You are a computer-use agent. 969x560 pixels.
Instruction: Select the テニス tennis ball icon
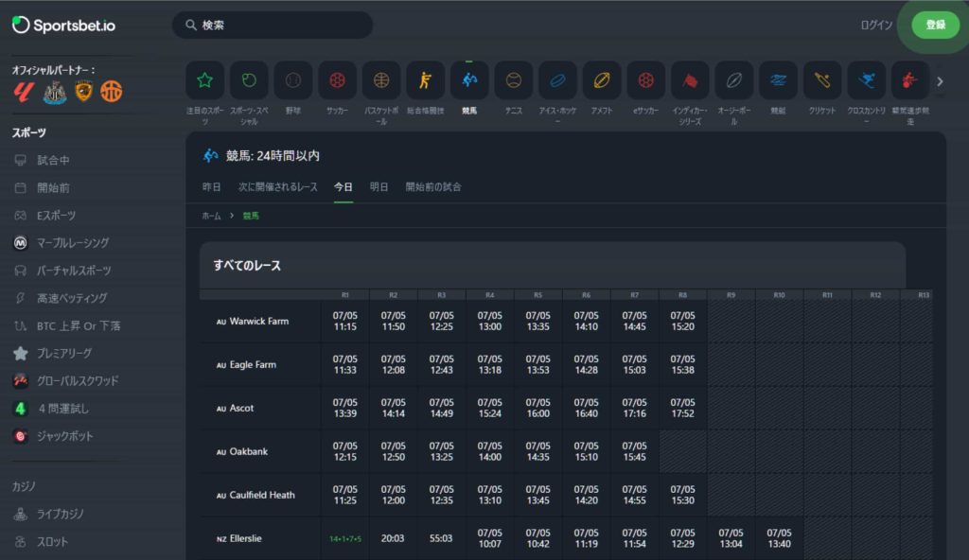pyautogui.click(x=514, y=80)
